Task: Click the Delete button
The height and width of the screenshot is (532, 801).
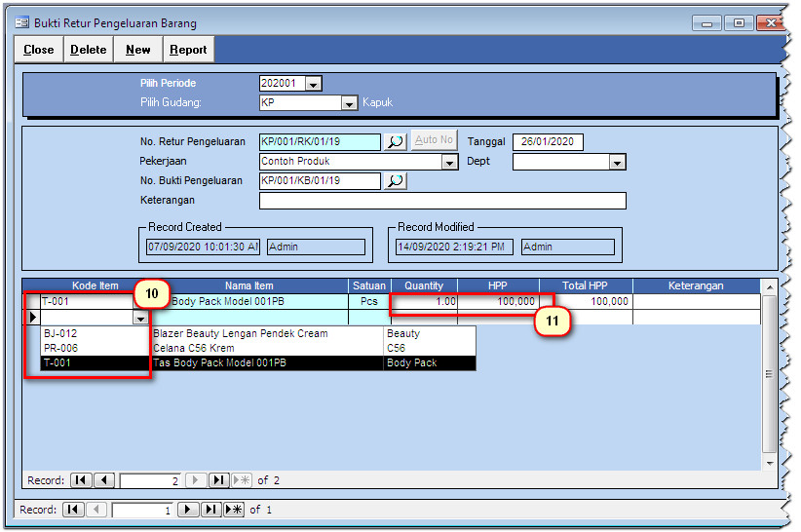Action: tap(88, 50)
